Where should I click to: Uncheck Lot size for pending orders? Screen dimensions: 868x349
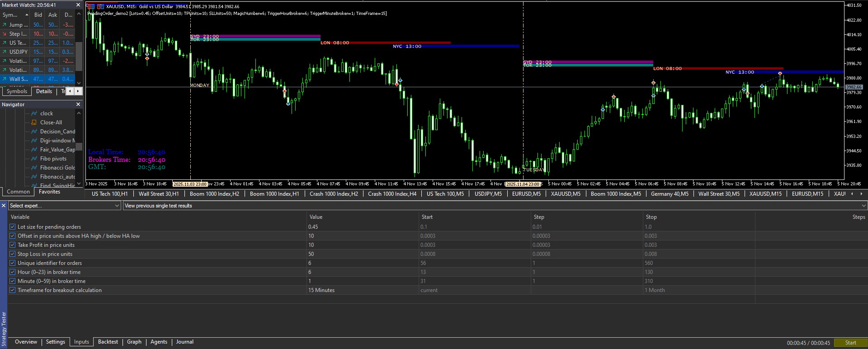[13, 227]
